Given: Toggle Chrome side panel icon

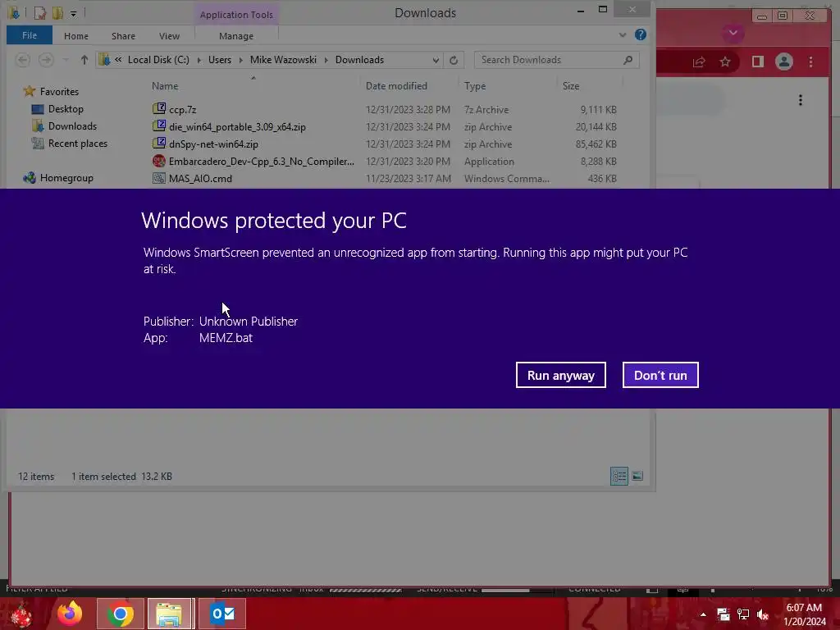Looking at the screenshot, I should point(757,62).
